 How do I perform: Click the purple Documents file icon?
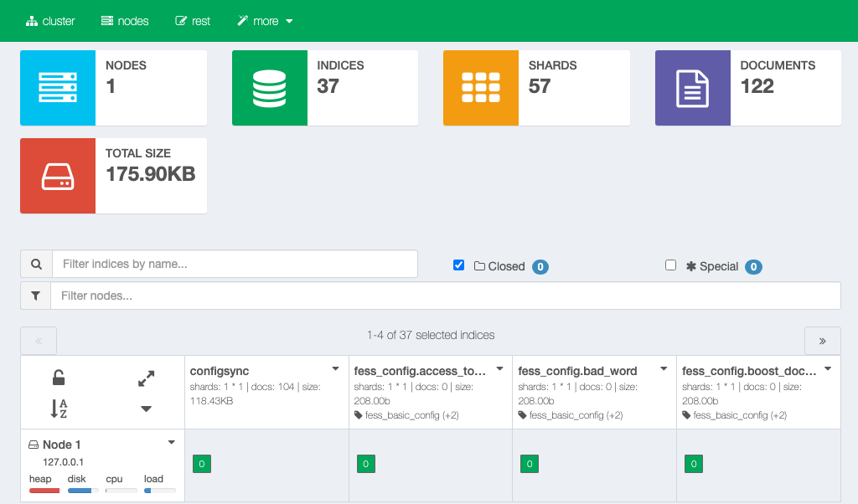point(692,88)
